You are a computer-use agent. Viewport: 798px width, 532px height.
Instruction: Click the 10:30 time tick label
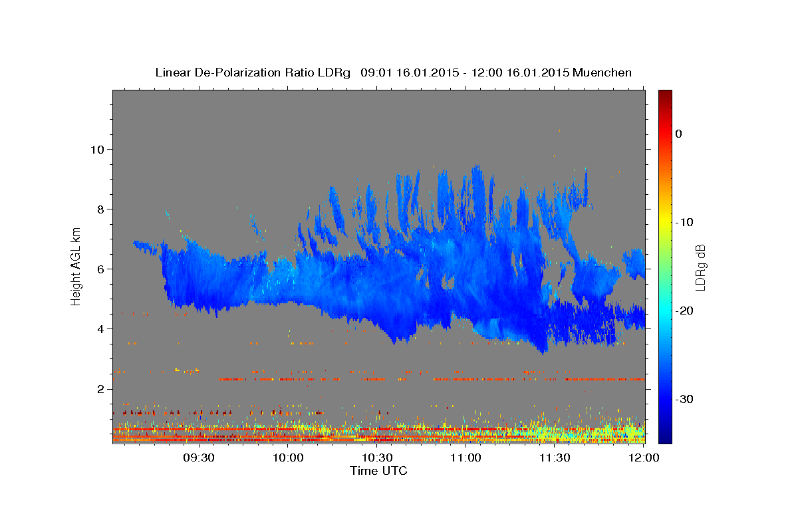point(376,458)
